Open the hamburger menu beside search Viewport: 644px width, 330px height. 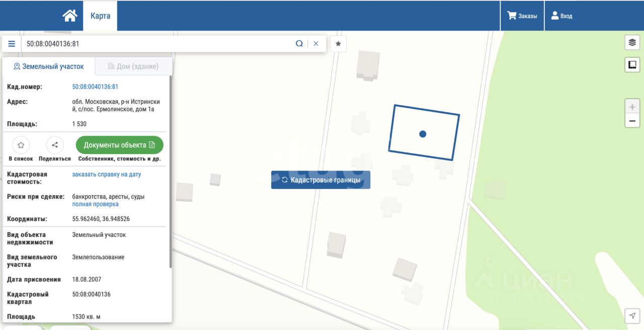12,44
